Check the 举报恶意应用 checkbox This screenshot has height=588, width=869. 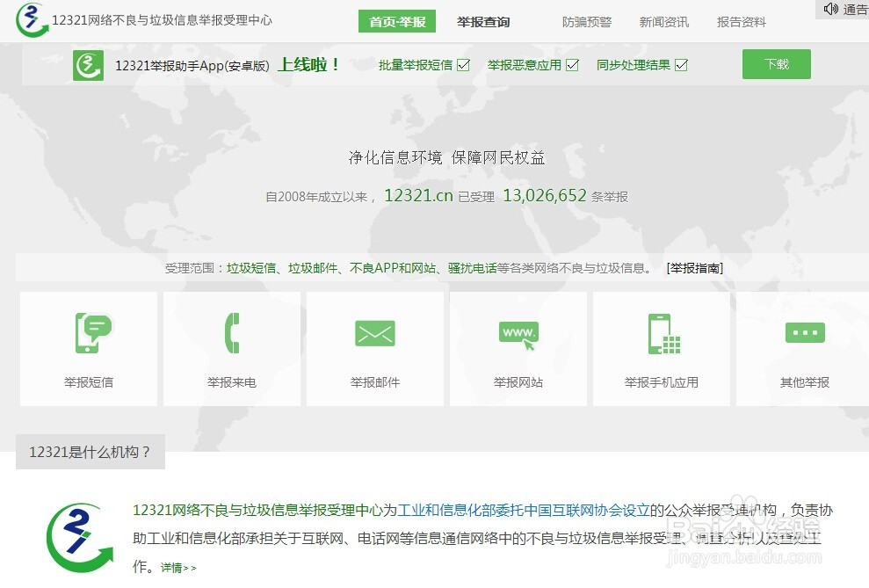(x=572, y=64)
